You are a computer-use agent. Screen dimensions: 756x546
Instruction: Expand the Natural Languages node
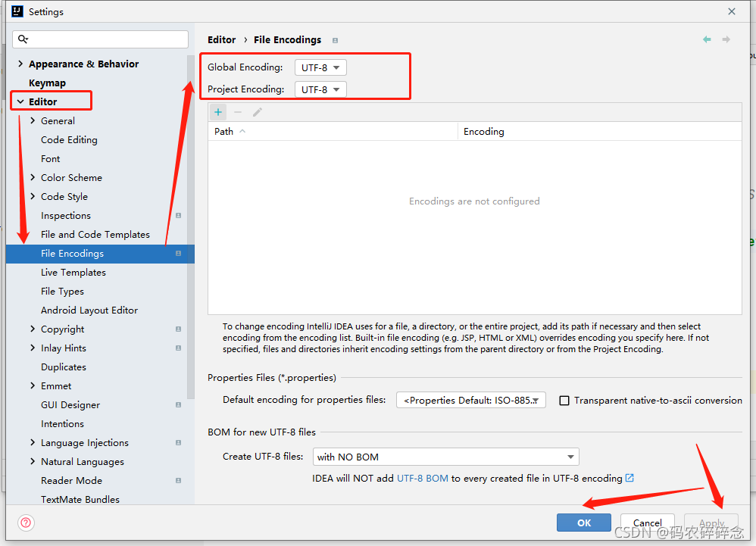click(33, 461)
